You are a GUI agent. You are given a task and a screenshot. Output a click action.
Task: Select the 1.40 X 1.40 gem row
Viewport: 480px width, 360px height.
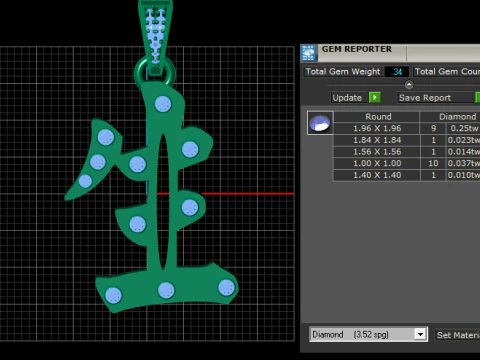pyautogui.click(x=407, y=175)
